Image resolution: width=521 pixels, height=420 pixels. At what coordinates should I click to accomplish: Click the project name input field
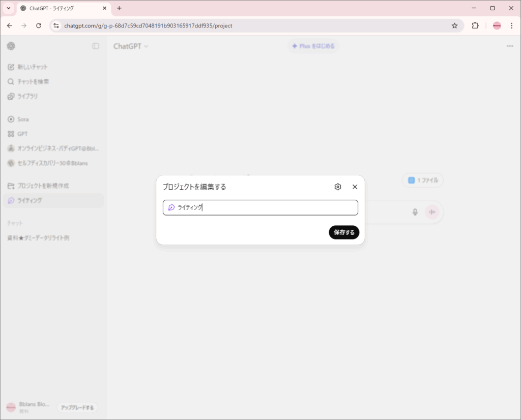[x=265, y=207]
